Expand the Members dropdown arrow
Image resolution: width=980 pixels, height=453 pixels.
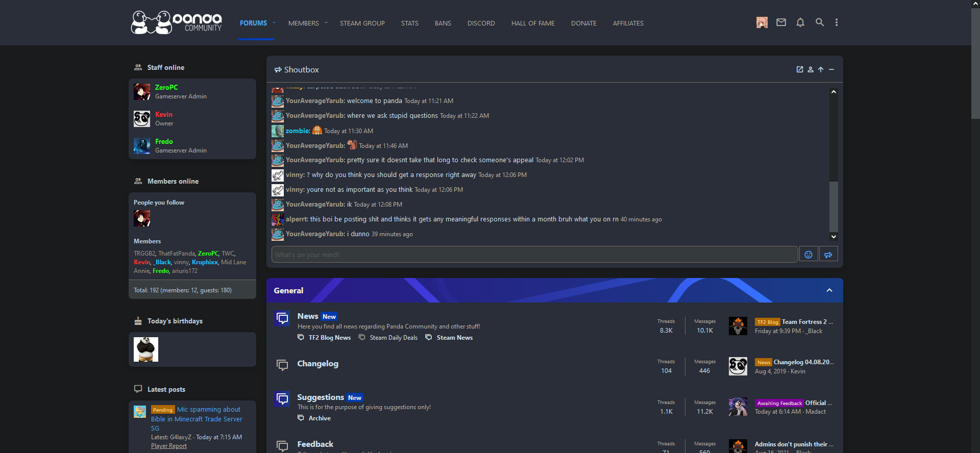(326, 23)
